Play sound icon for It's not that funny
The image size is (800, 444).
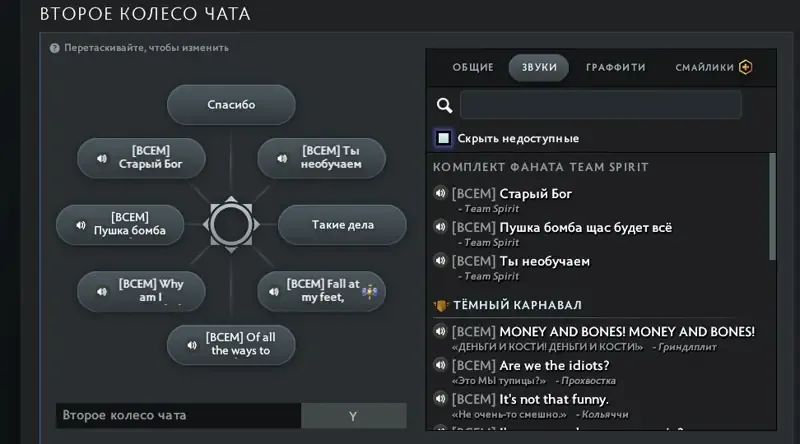pos(440,398)
